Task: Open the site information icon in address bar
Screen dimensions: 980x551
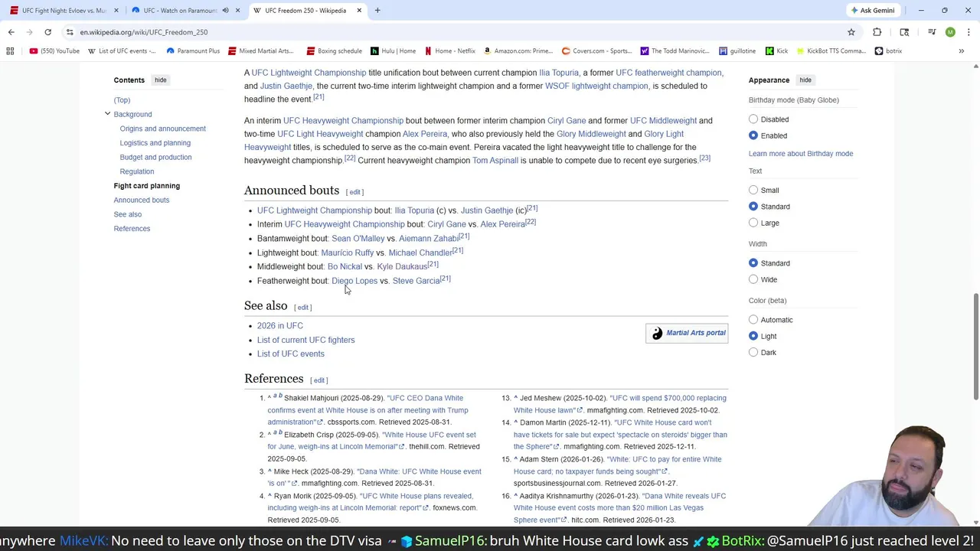Action: (x=70, y=32)
